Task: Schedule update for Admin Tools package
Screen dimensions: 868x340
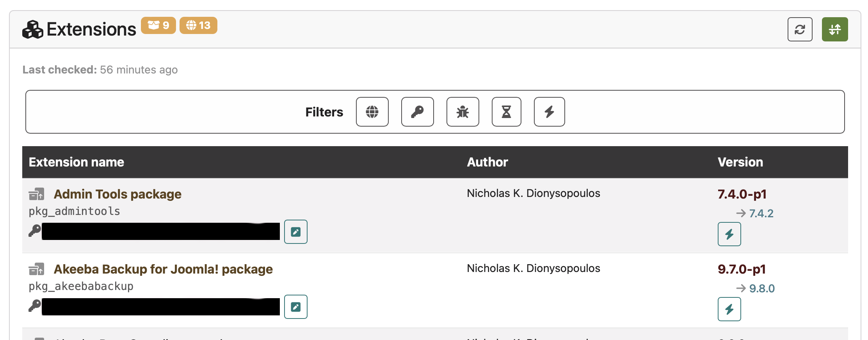Action: tap(729, 234)
